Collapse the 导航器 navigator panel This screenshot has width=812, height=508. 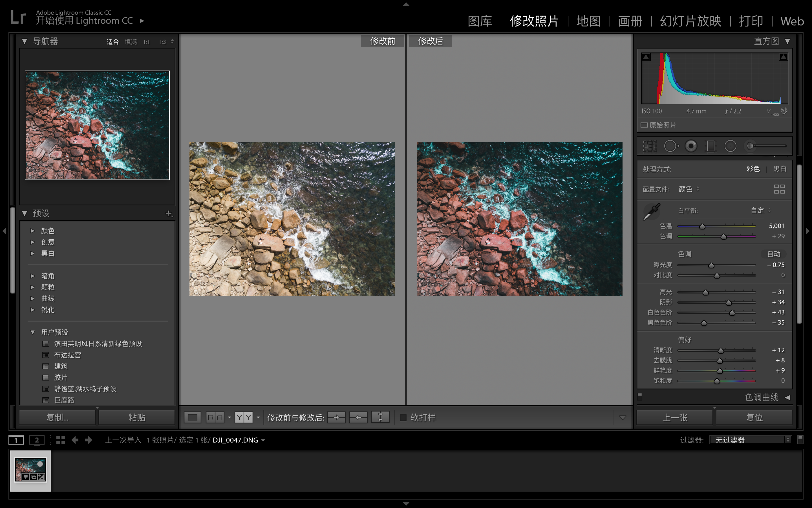click(x=25, y=41)
